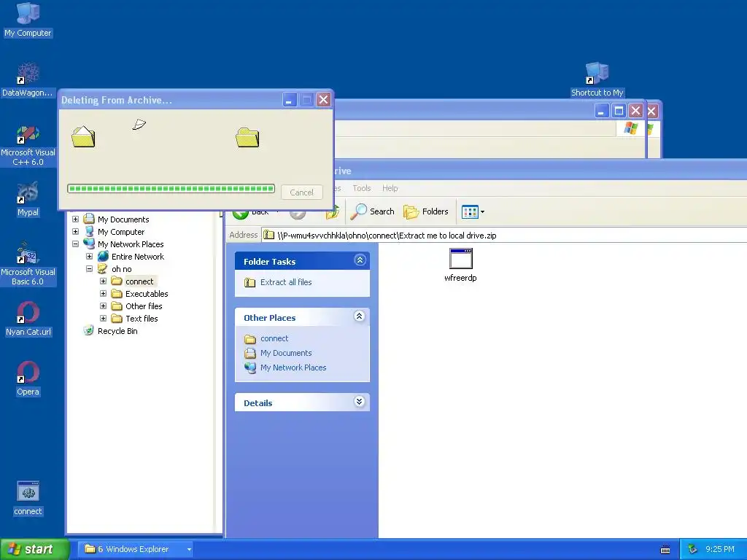Image resolution: width=747 pixels, height=560 pixels.
Task: Open the Help menu
Action: [x=390, y=188]
